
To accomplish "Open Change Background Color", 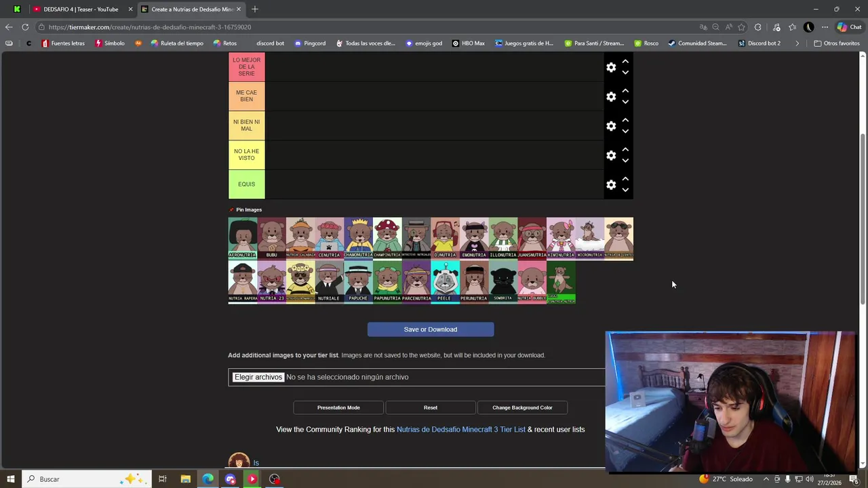I will click(522, 407).
